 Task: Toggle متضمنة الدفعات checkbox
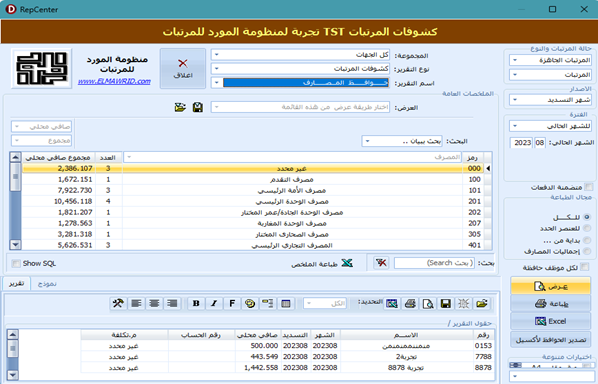click(x=589, y=187)
